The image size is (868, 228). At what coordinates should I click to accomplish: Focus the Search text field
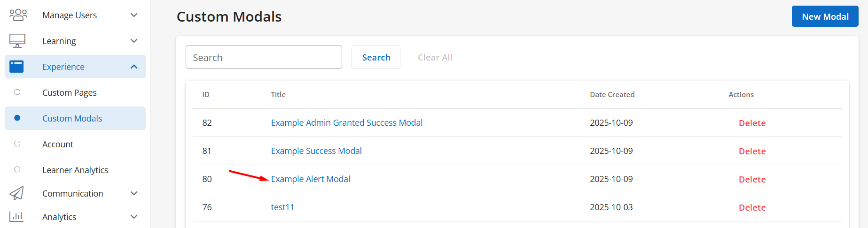pyautogui.click(x=264, y=57)
